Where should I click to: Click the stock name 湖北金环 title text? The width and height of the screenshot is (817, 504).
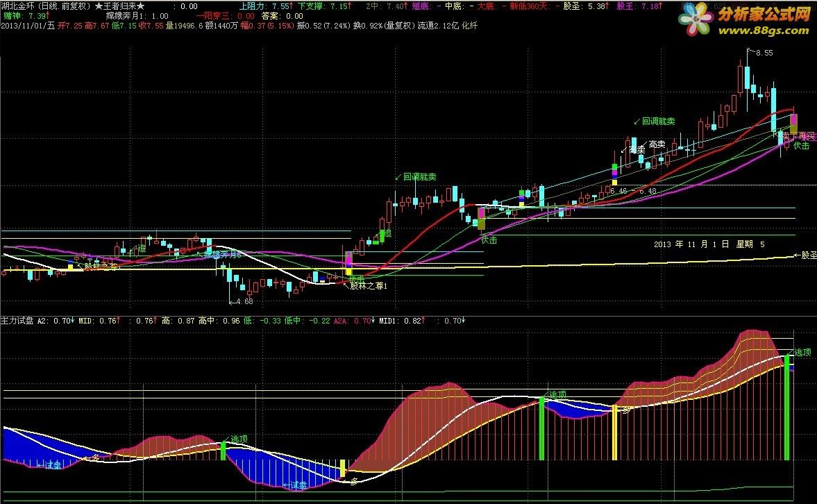[x=18, y=6]
